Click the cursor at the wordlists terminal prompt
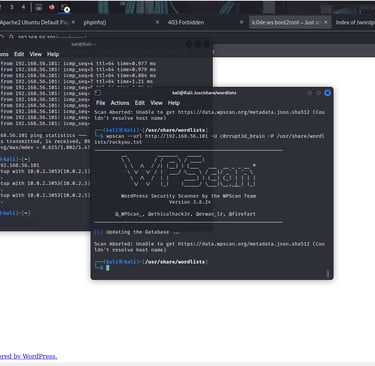Screen dimensions: 375x366 pos(108,268)
